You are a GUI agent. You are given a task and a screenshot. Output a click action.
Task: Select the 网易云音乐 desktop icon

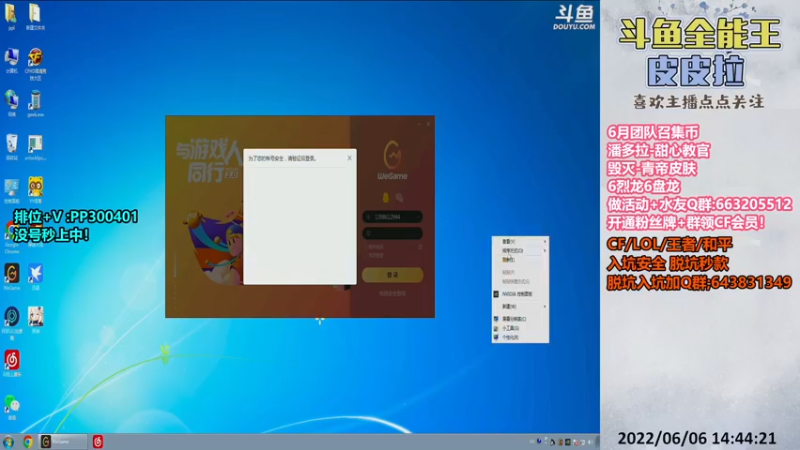tap(11, 363)
